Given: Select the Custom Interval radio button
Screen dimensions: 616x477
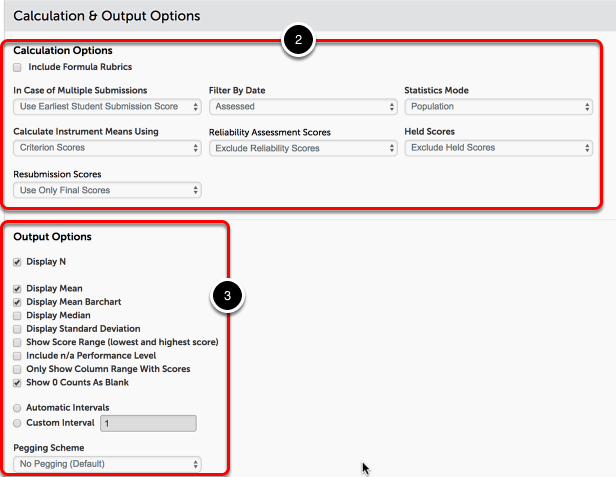Looking at the screenshot, I should (x=17, y=423).
